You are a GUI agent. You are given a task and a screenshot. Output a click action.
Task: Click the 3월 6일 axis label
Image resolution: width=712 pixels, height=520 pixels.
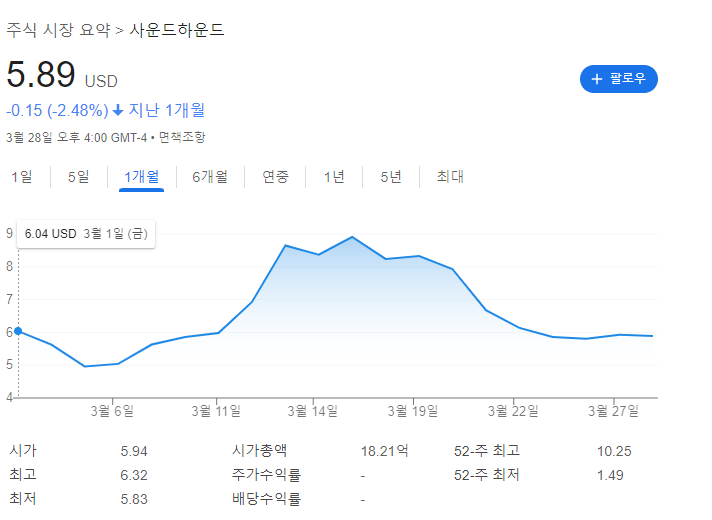(112, 411)
